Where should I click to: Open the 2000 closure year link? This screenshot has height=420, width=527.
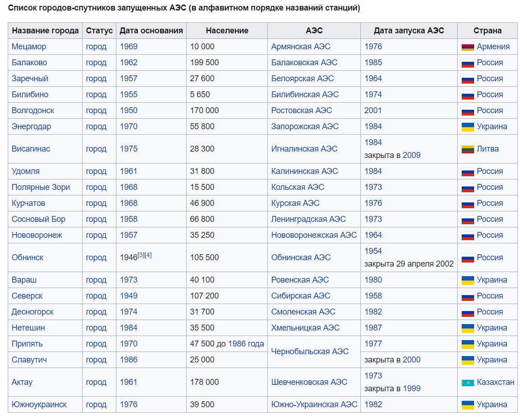(412, 360)
